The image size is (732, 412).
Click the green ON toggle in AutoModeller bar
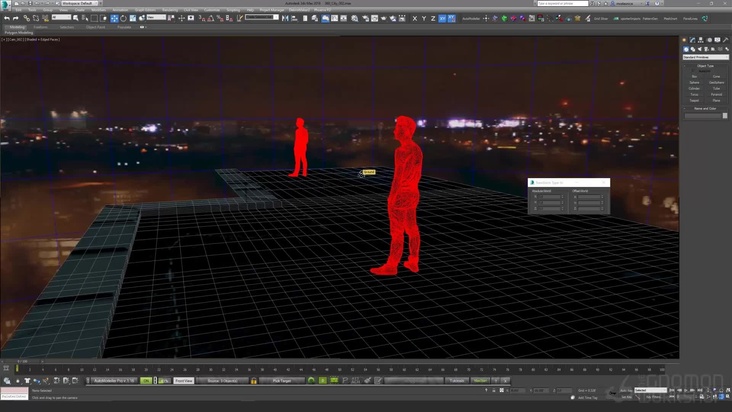pos(146,381)
